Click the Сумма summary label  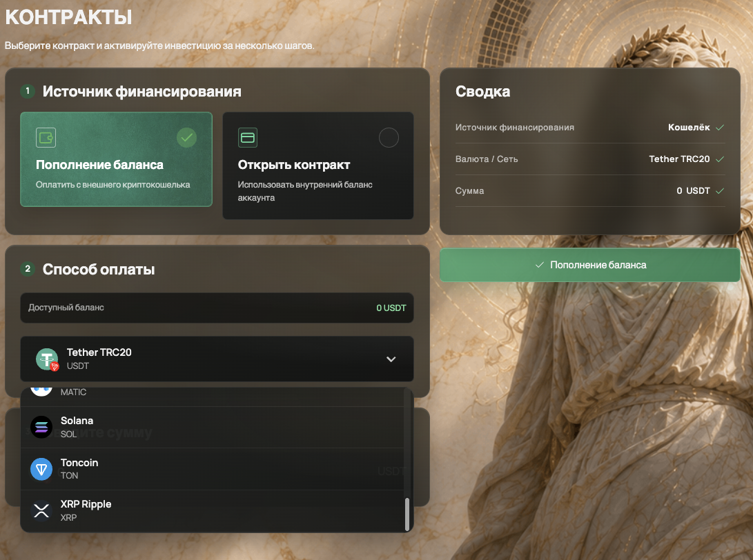pyautogui.click(x=469, y=191)
